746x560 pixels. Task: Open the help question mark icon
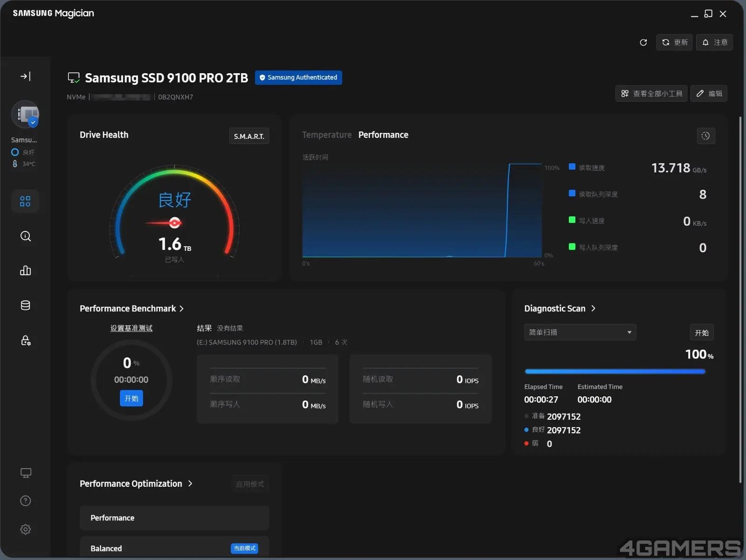pyautogui.click(x=26, y=501)
